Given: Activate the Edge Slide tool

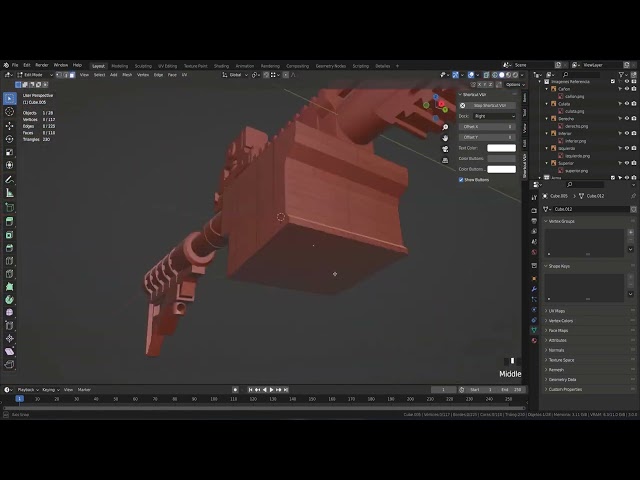Looking at the screenshot, I should [x=10, y=326].
